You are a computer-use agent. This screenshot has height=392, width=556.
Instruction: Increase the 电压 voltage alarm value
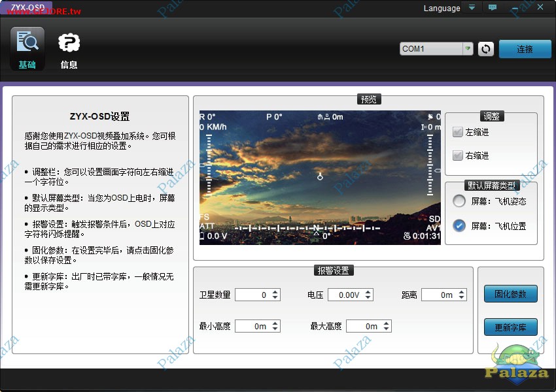368,292
